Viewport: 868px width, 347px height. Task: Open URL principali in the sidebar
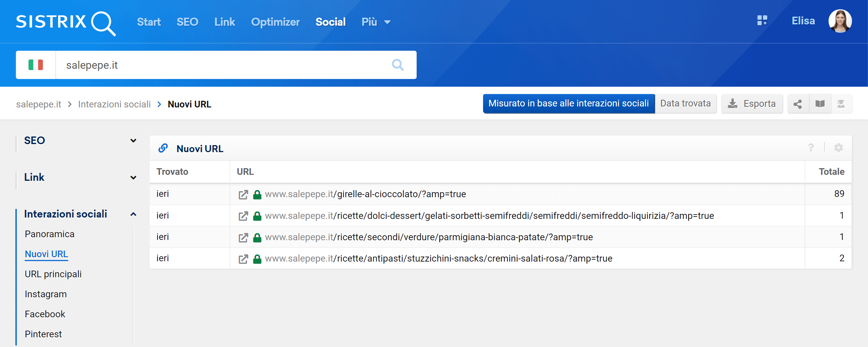[53, 274]
